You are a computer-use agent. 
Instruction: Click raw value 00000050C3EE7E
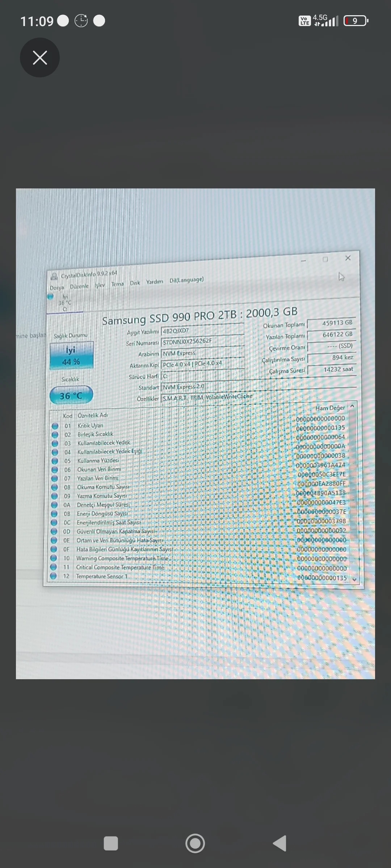pyautogui.click(x=321, y=474)
